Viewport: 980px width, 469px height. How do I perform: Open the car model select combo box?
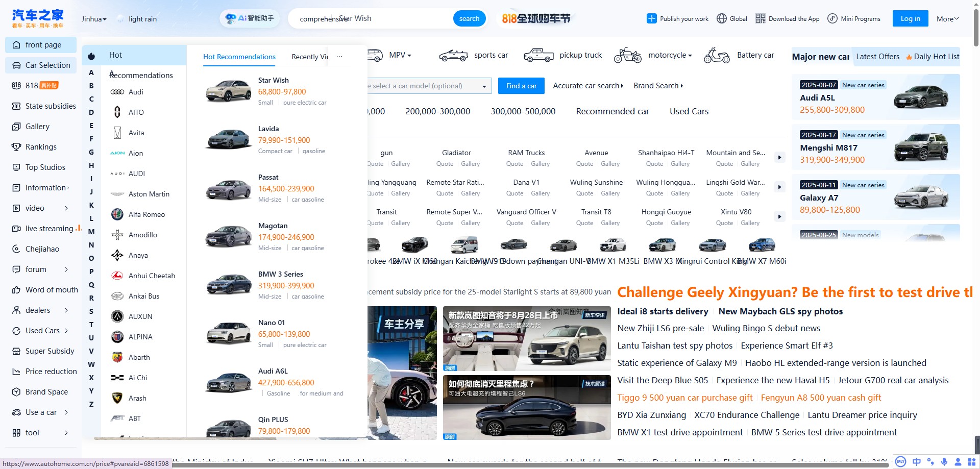click(x=429, y=86)
